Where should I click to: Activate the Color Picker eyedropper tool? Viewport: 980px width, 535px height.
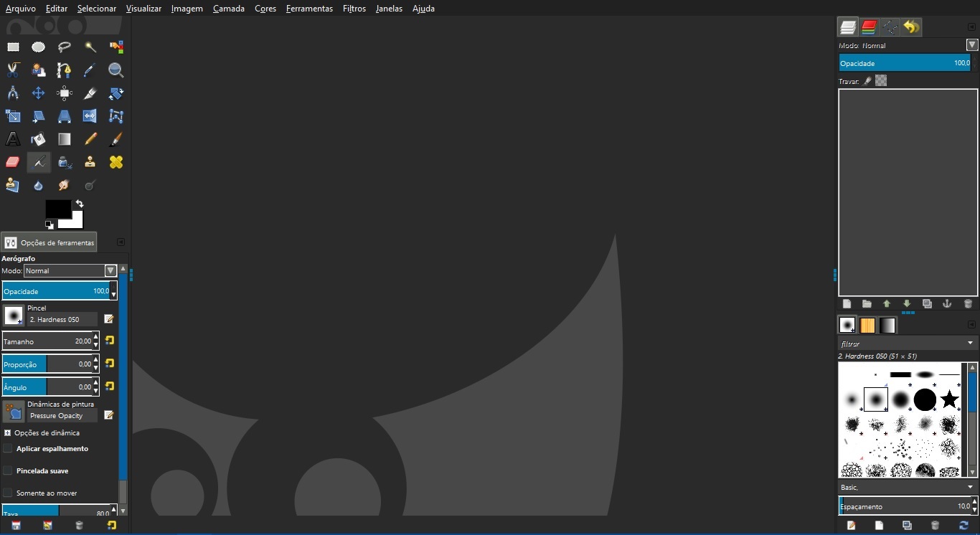point(90,70)
